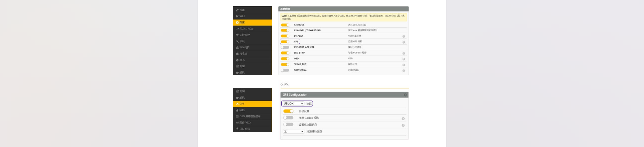Viewport: 644px width, 147px height.
Task: Turn on the 使用 Galileo 系统 toggle
Action: pyautogui.click(x=288, y=118)
